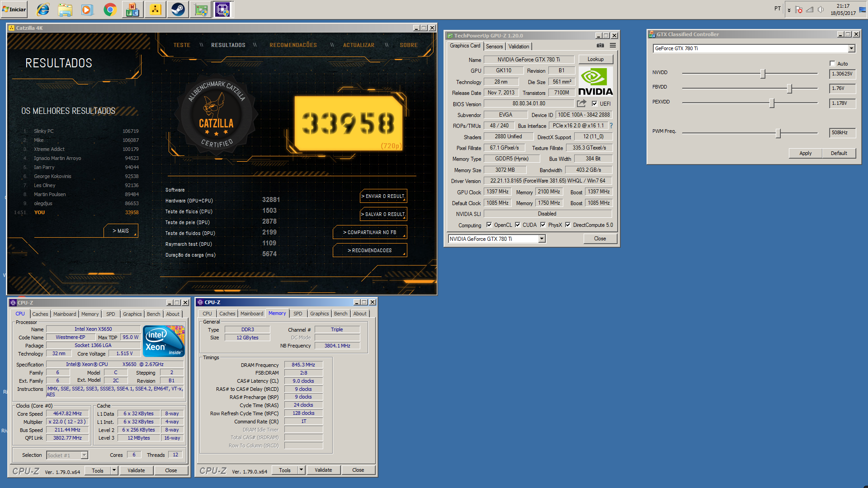The image size is (868, 488).
Task: Click the PWM Freq 508kHz value field
Action: [x=842, y=132]
